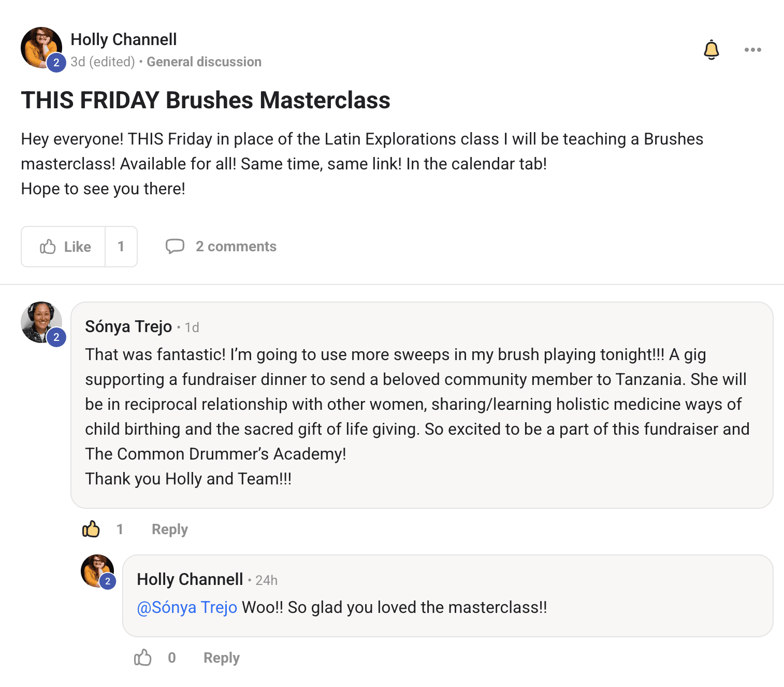This screenshot has height=687, width=784.
Task: Open the General discussion category
Action: coord(204,62)
